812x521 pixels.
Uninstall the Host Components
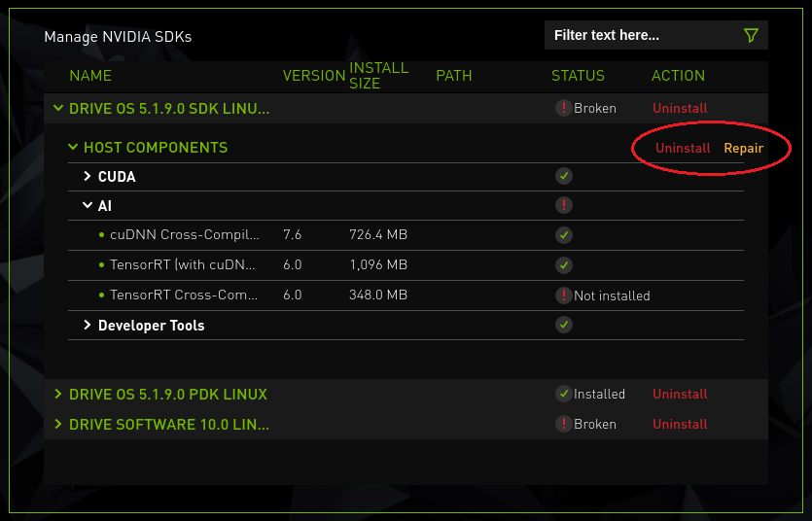click(683, 148)
